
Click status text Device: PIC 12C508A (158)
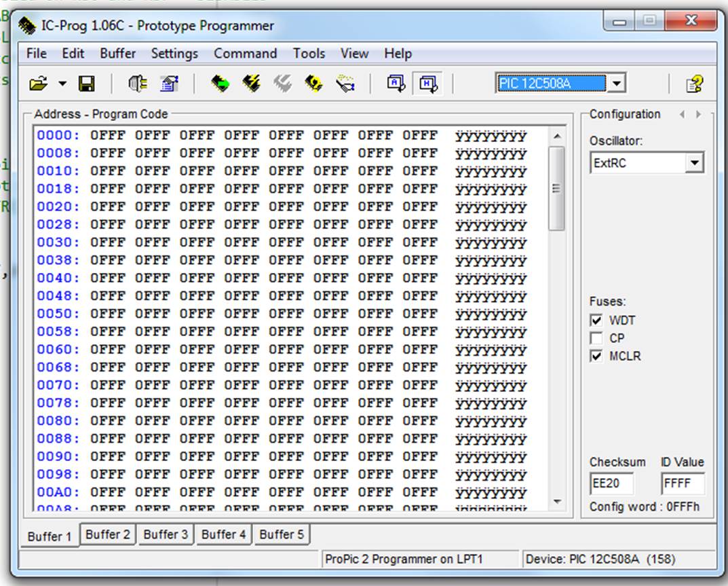pyautogui.click(x=600, y=559)
